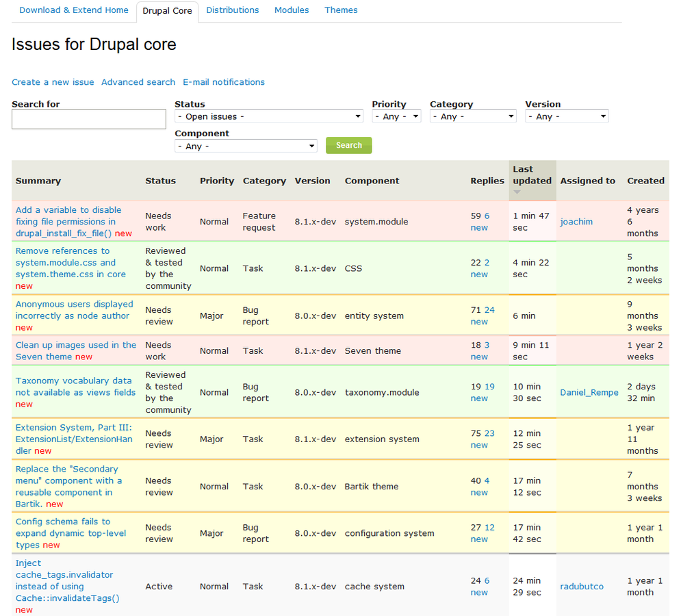Viewport: 681px width, 616px height.
Task: Open 12 new replies on configuration system issue
Action: (x=483, y=533)
